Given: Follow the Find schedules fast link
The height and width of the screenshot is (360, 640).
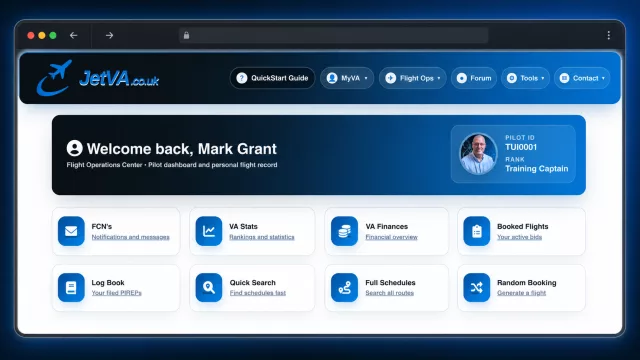Looking at the screenshot, I should 258,293.
